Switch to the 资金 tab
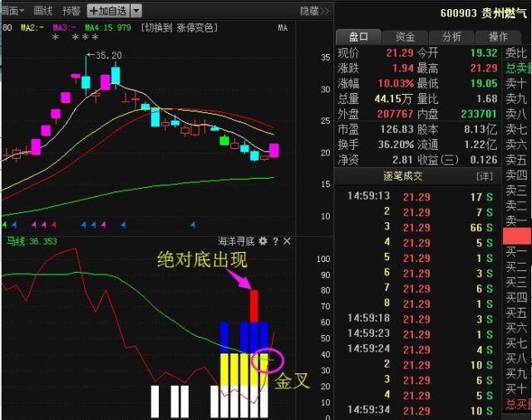This screenshot has width=532, height=420. pyautogui.click(x=405, y=37)
